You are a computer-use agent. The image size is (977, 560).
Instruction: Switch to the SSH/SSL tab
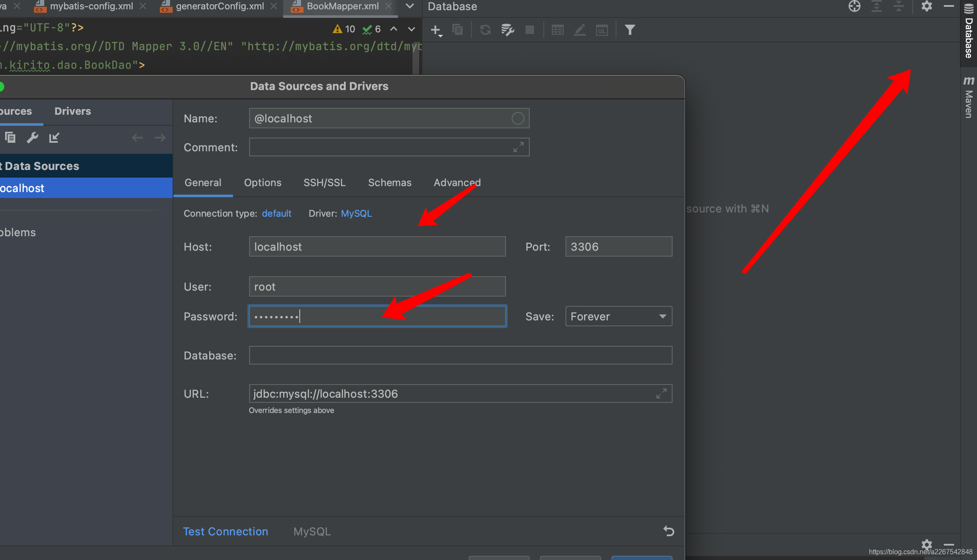324,183
